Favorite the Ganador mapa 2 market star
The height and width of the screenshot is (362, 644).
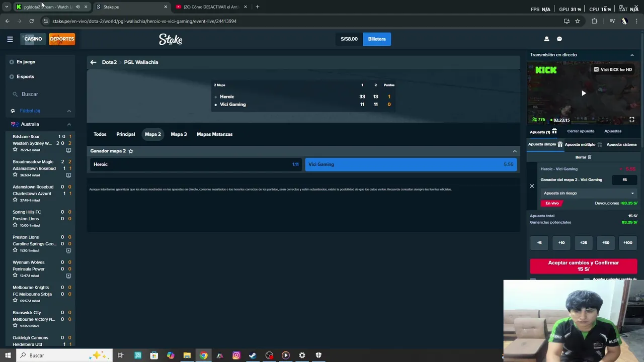[131, 151]
